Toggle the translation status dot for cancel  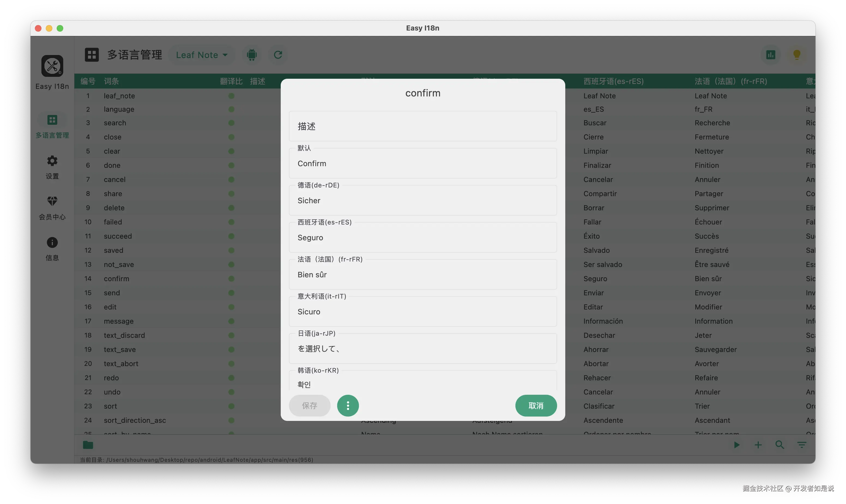click(231, 179)
